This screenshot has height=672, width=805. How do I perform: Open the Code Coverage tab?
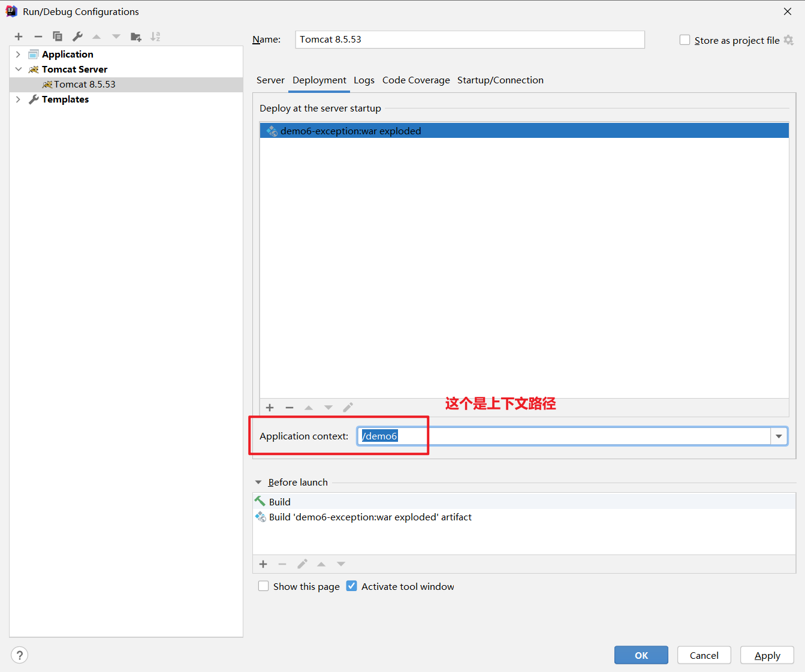click(416, 80)
